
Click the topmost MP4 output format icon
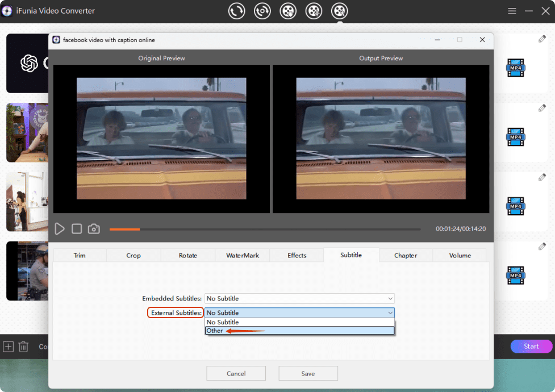click(515, 68)
